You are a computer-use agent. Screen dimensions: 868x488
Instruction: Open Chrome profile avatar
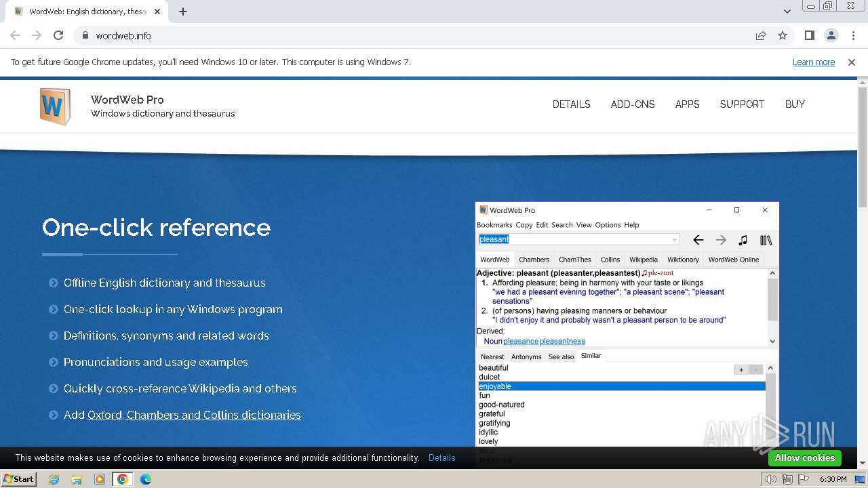point(831,35)
